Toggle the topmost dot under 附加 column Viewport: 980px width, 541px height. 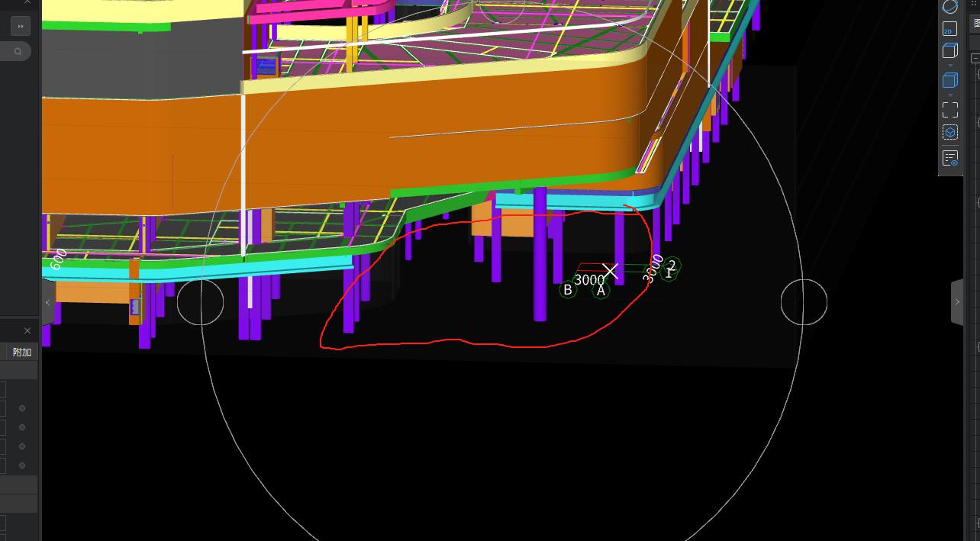point(22,408)
